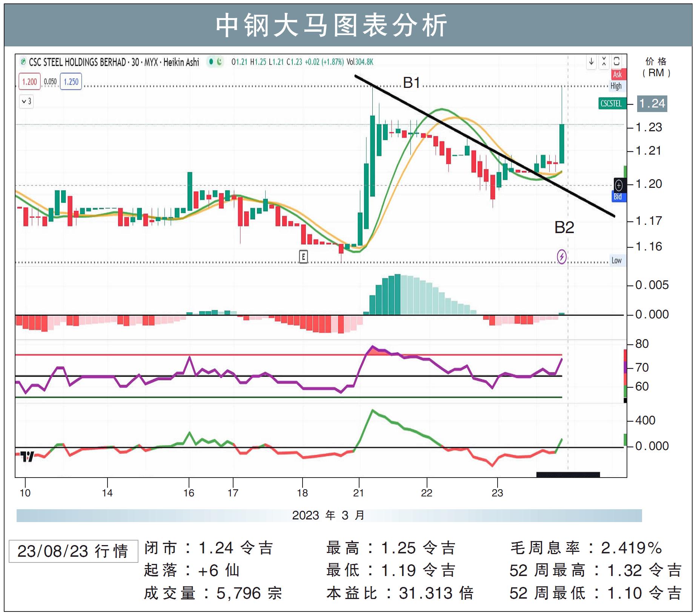Click date 21 on the time axis
This screenshot has height=616, width=696.
358,493
